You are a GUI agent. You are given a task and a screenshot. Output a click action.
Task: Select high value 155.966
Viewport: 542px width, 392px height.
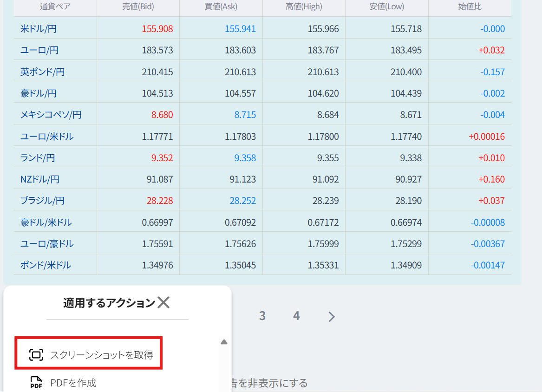pyautogui.click(x=323, y=29)
